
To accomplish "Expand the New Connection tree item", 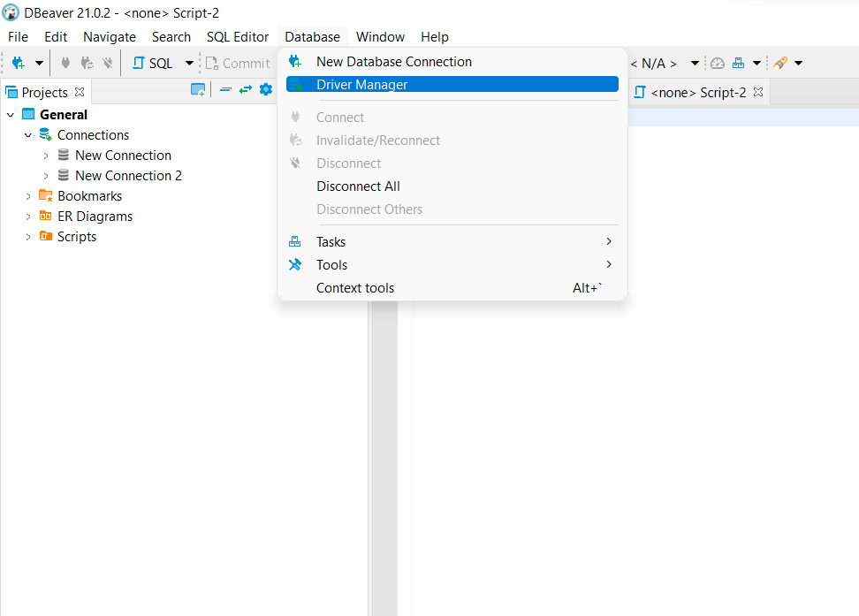I will [x=46, y=155].
